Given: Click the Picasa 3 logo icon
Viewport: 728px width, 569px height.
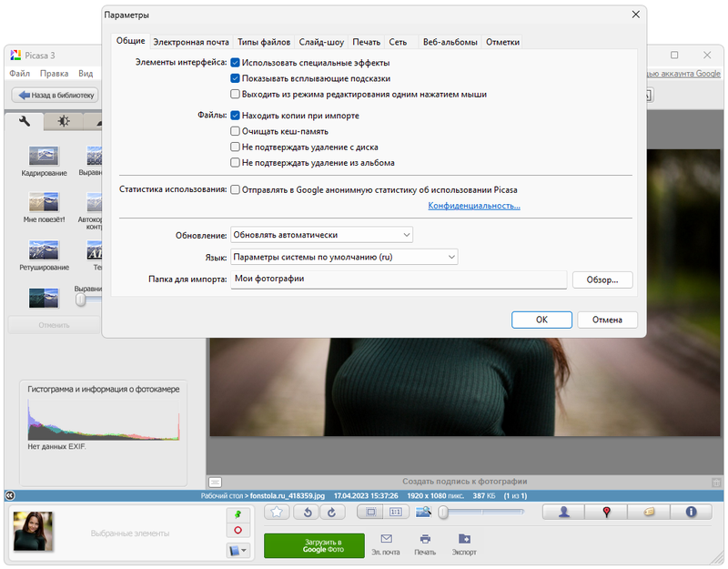Looking at the screenshot, I should [15, 56].
